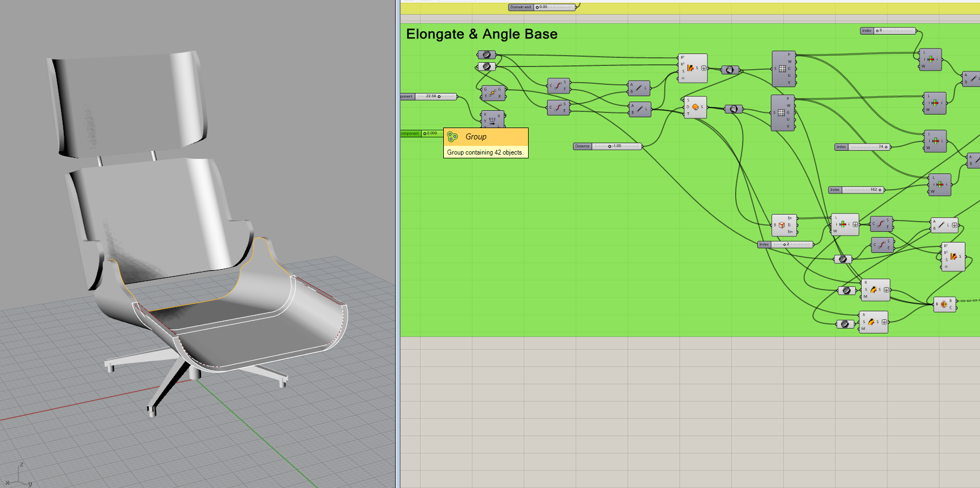Click the topmost curve parameter node
Image resolution: width=980 pixels, height=488 pixels.
pyautogui.click(x=486, y=55)
